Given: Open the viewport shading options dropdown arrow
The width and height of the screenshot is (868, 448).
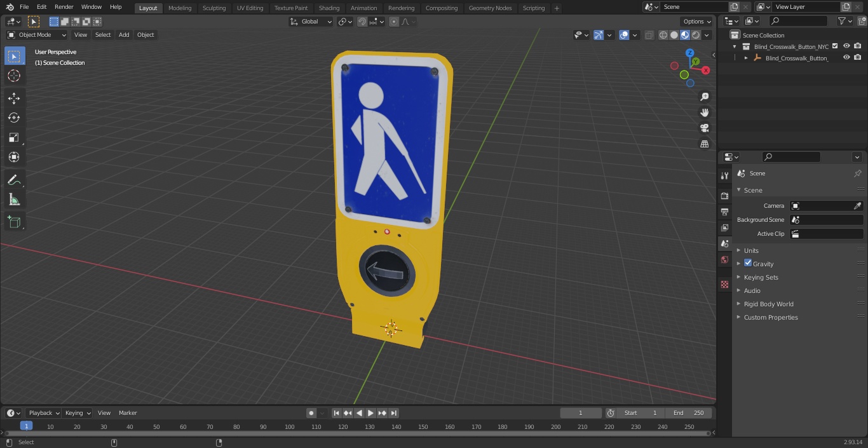Looking at the screenshot, I should click(707, 35).
